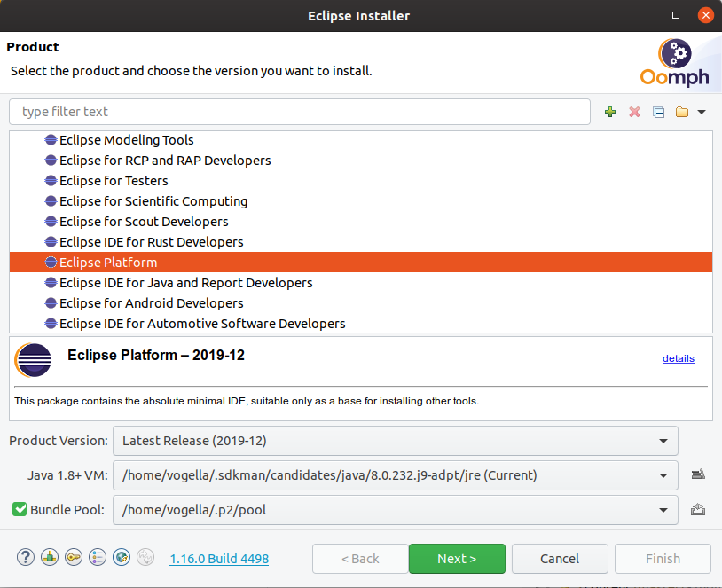Toggle the Bundle Pool checkbox
722x588 pixels.
[20, 509]
